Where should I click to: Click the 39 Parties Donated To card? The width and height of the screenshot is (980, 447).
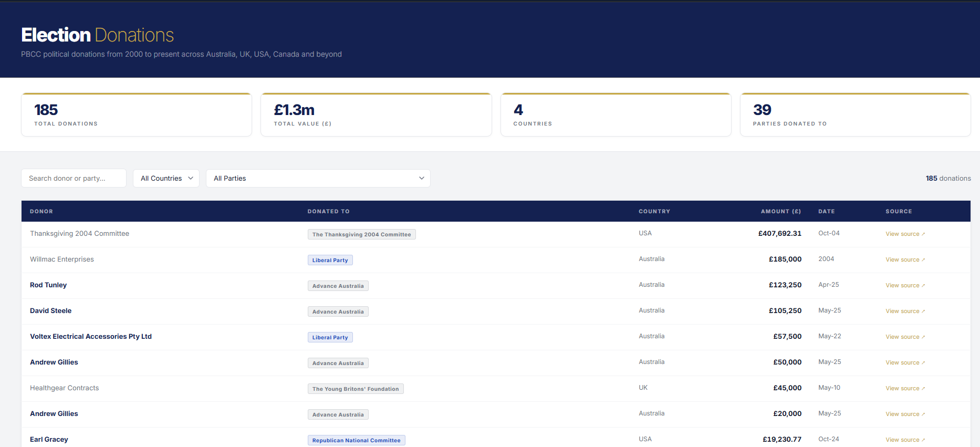856,115
